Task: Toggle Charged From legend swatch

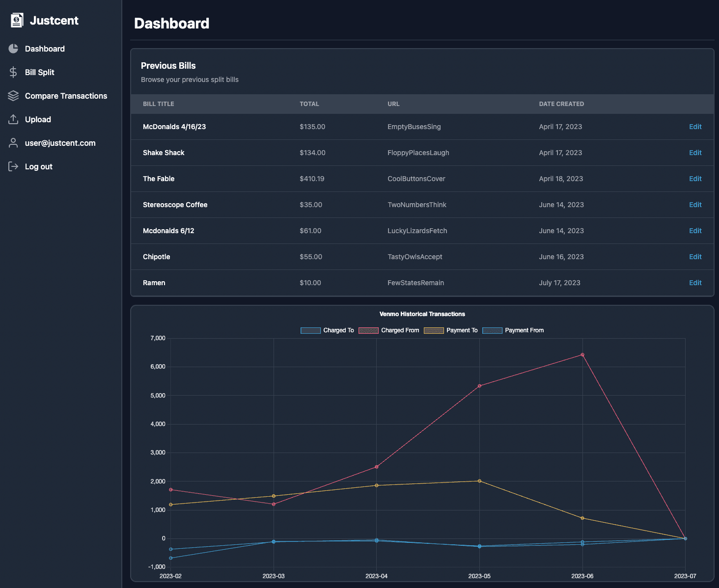Action: coord(368,330)
